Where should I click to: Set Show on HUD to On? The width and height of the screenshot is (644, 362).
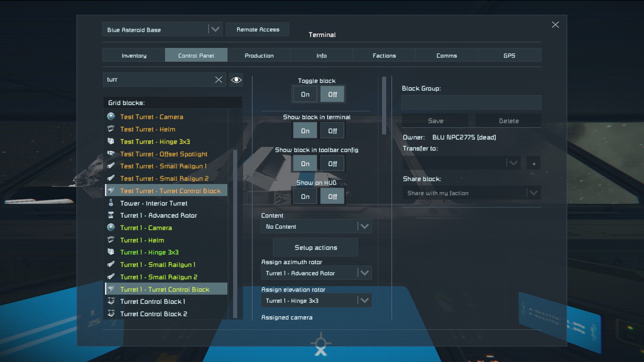305,197
